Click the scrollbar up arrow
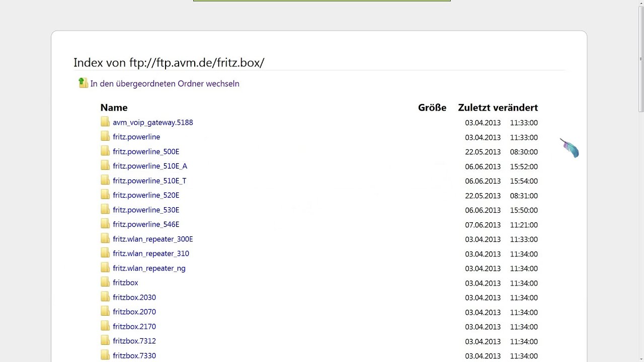Viewport: 644px width, 362px height. (x=640, y=4)
